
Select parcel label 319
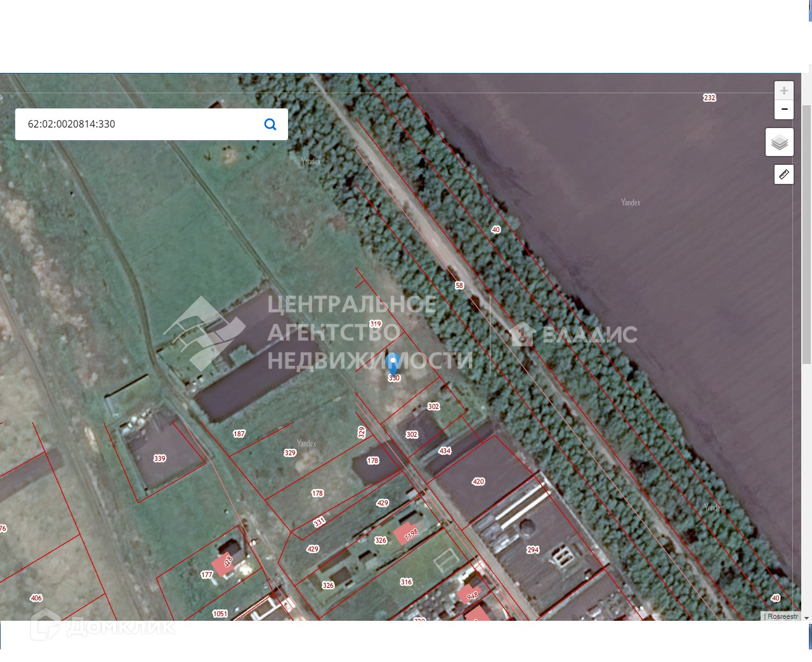coord(376,324)
